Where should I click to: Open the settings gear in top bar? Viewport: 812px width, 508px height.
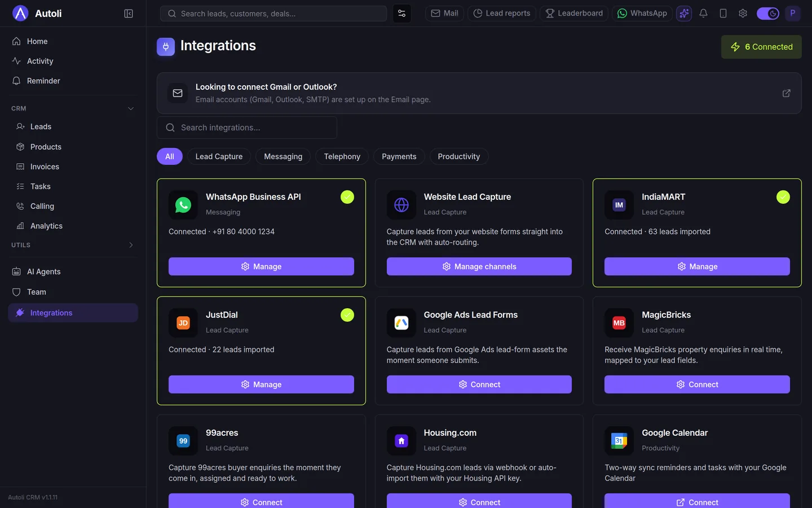[x=743, y=14]
